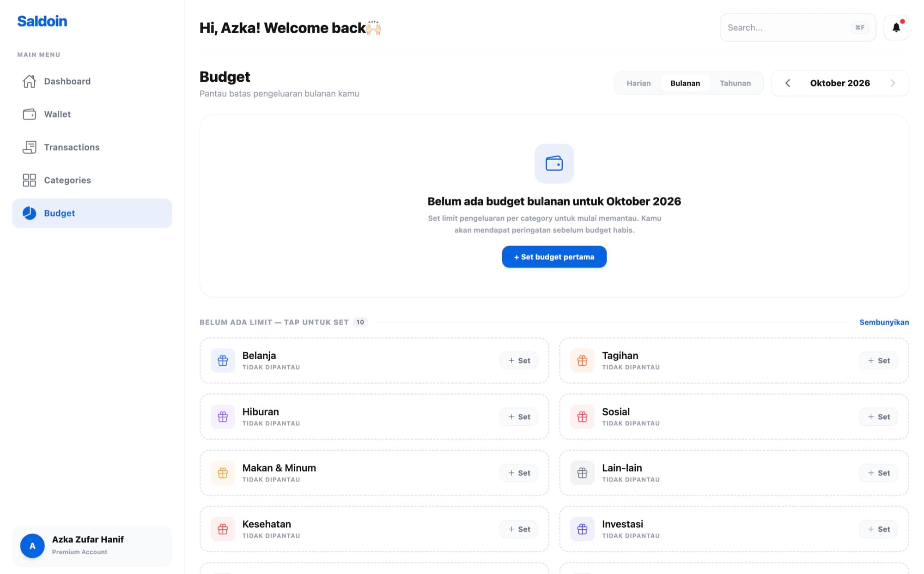The height and width of the screenshot is (574, 924).
Task: Click Sembunyikan link
Action: point(884,322)
